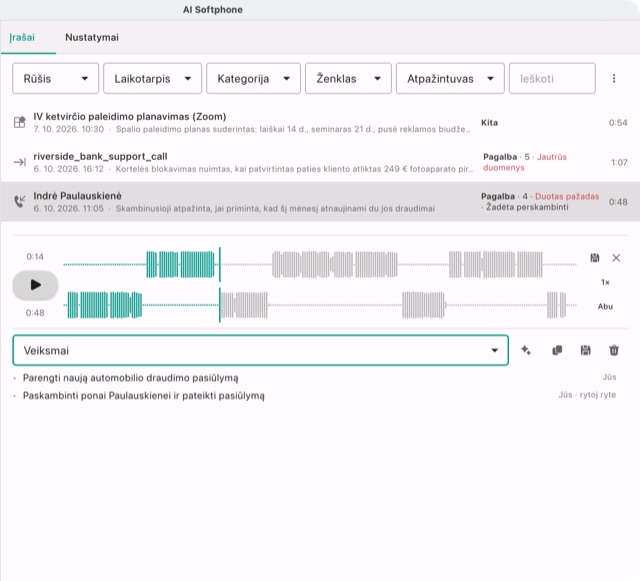Expand the Laikotarpis dropdown
Screen dimensions: 640x581
[x=152, y=78]
